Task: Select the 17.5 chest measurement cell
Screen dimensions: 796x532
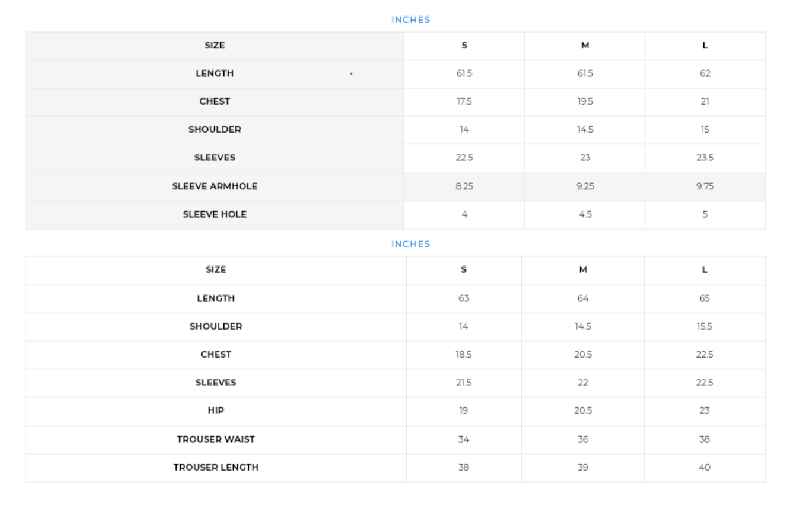Action: [464, 101]
